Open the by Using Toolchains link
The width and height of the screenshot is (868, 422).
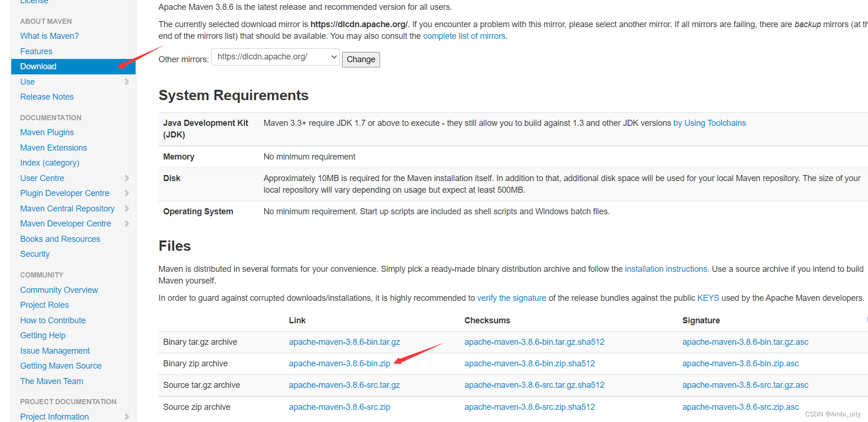[710, 123]
